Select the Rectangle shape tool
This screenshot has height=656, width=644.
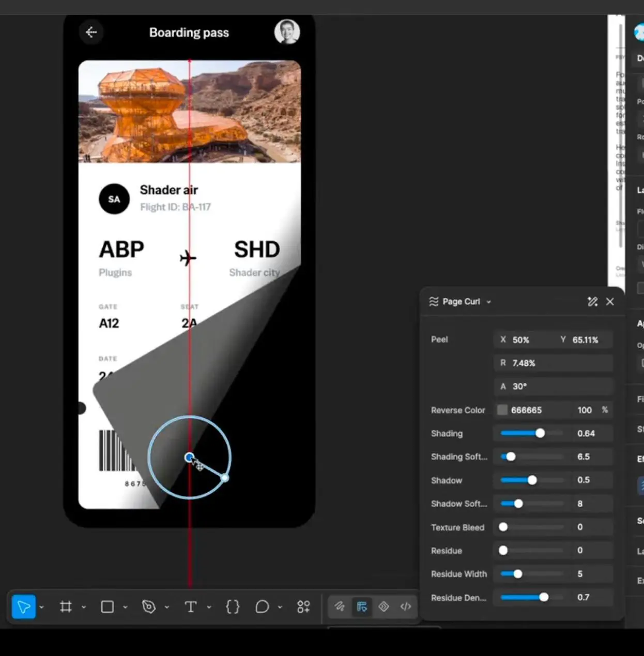pos(107,606)
